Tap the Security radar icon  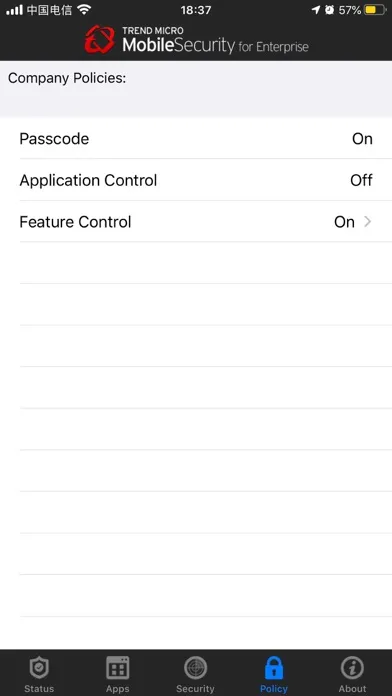tap(195, 668)
